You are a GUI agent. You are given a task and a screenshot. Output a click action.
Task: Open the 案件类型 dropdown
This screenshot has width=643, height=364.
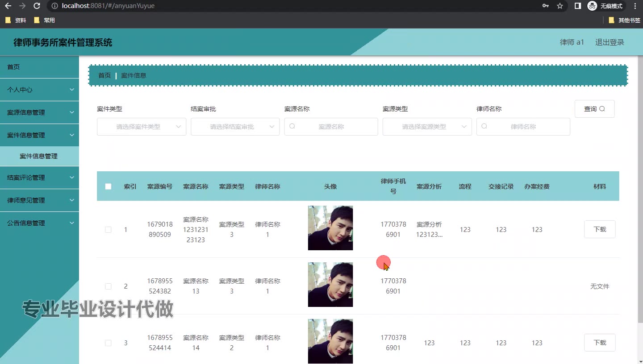142,127
